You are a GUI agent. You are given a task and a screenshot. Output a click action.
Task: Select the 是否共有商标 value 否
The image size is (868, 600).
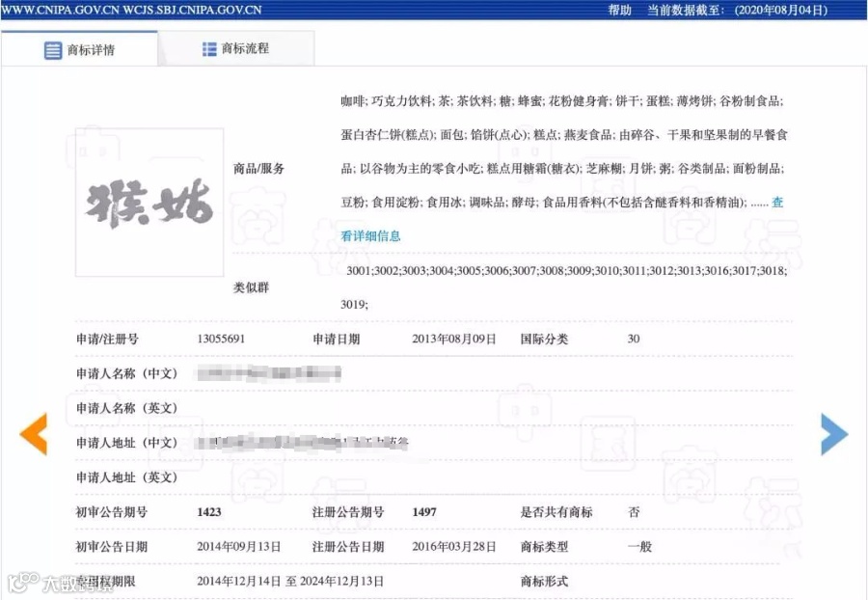[634, 512]
